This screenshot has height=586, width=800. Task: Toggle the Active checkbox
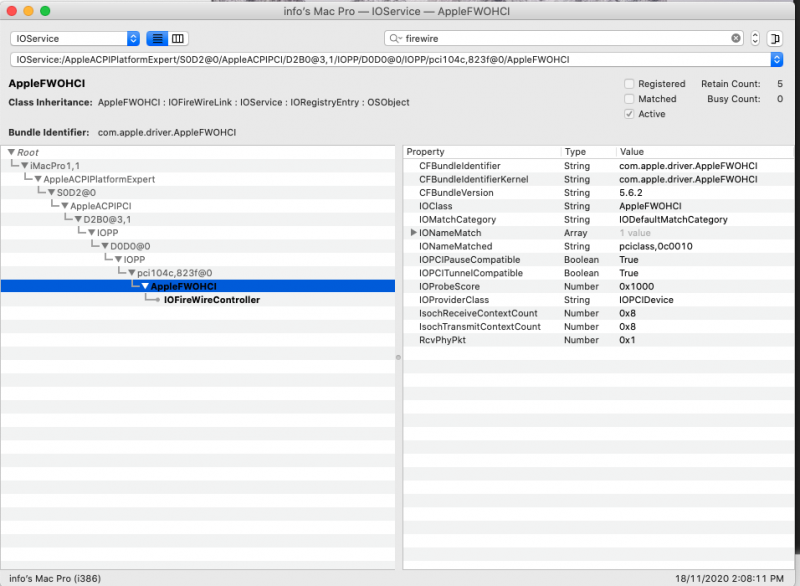pos(629,114)
